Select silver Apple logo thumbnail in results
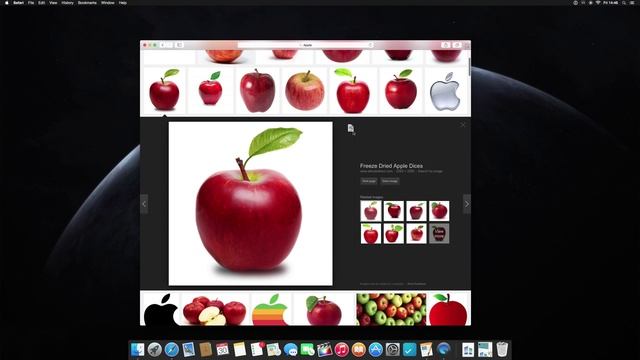 [446, 91]
